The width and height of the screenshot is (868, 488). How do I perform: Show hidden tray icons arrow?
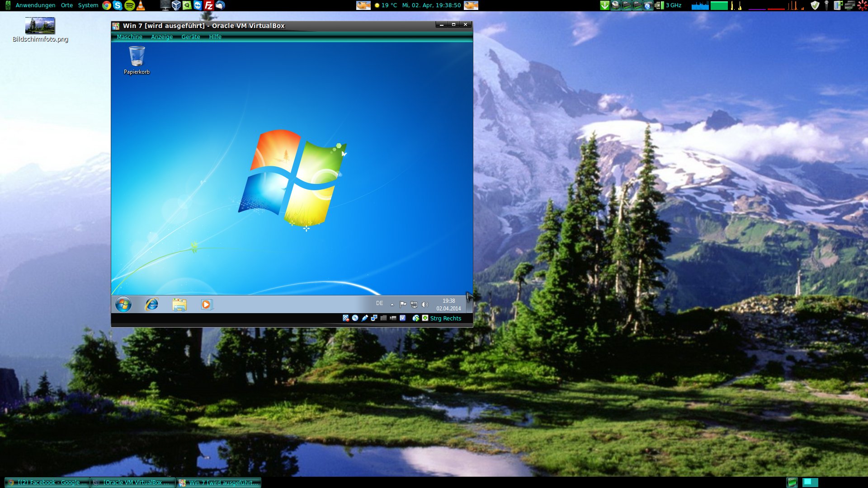coord(392,305)
